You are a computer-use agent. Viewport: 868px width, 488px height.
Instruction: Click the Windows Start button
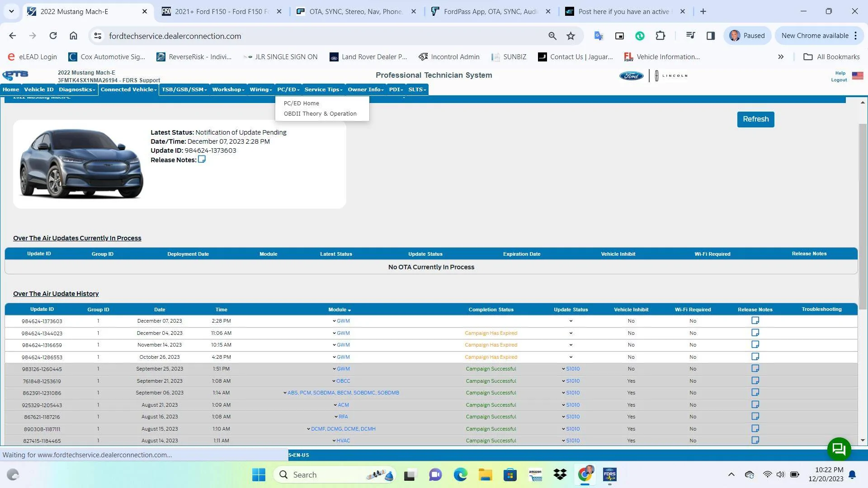[x=259, y=475]
